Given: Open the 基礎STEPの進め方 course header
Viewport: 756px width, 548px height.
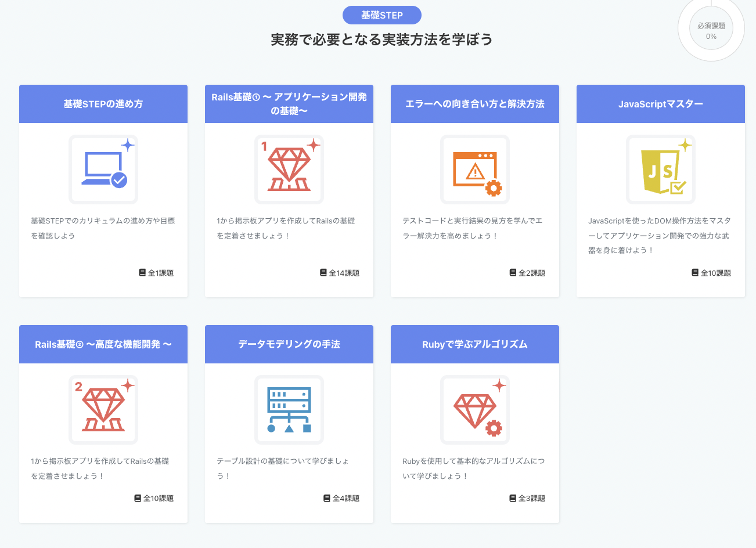Looking at the screenshot, I should (x=103, y=104).
